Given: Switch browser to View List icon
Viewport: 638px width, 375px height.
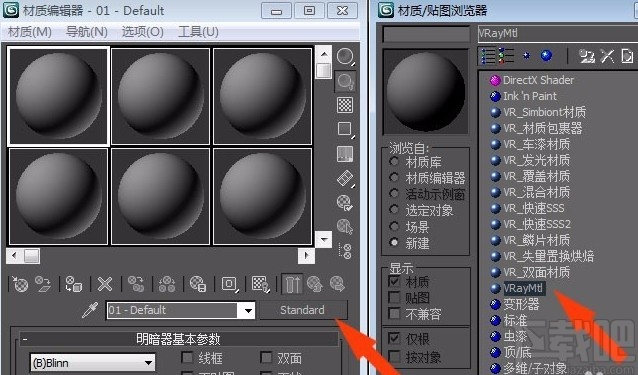Looking at the screenshot, I should pyautogui.click(x=488, y=56).
